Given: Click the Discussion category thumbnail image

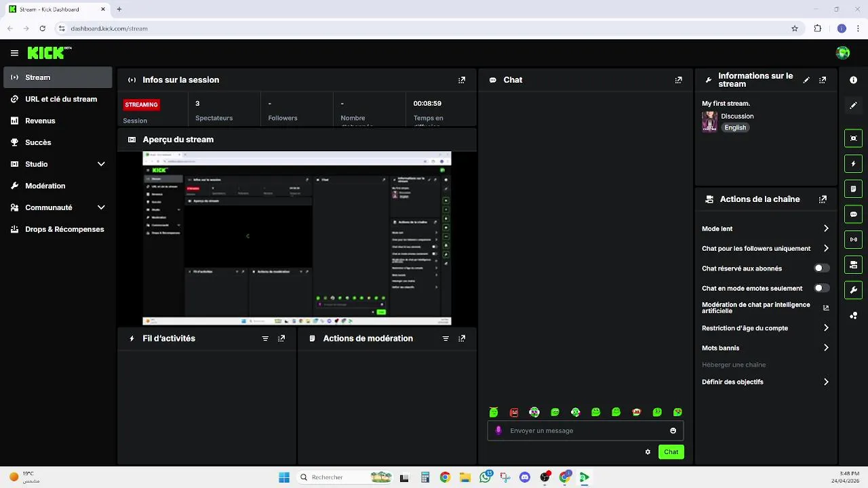Looking at the screenshot, I should point(709,121).
